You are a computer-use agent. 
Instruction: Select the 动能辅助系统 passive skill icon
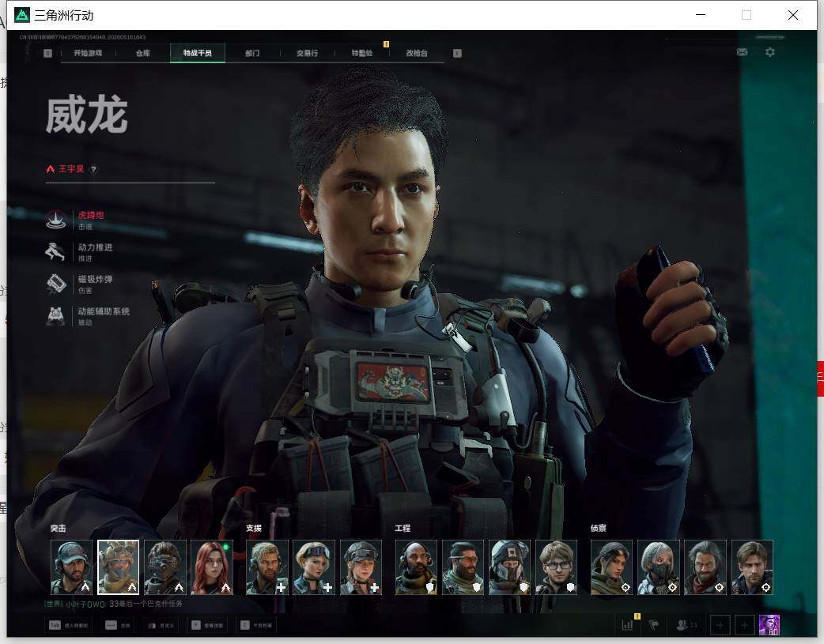click(x=55, y=316)
